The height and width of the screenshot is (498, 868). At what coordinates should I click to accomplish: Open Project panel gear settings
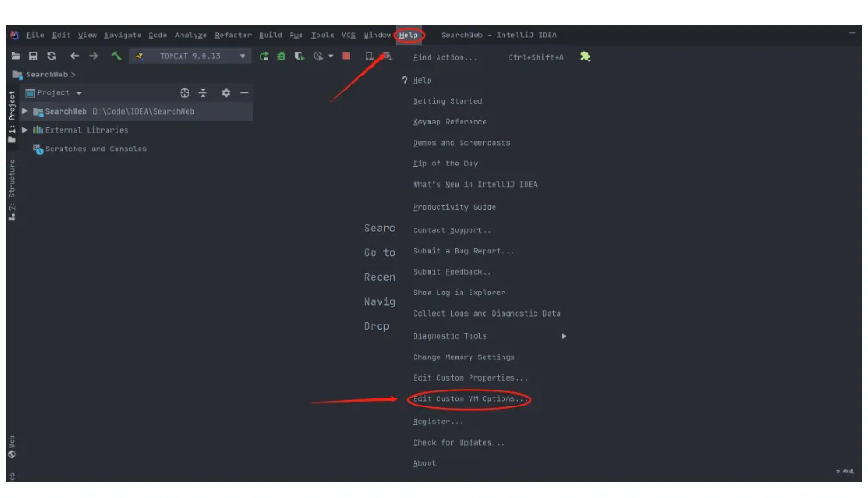tap(226, 93)
